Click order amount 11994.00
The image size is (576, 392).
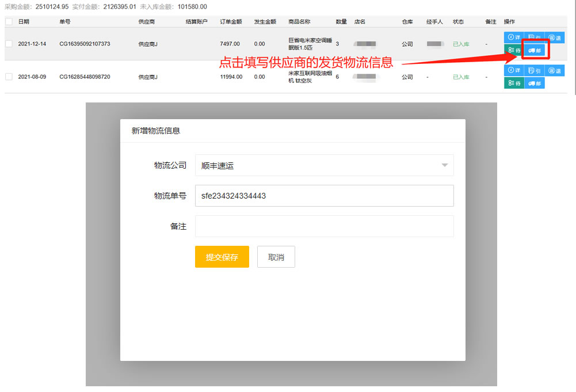pyautogui.click(x=231, y=77)
